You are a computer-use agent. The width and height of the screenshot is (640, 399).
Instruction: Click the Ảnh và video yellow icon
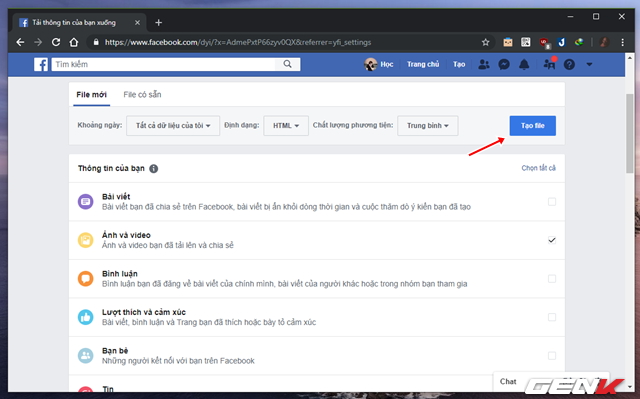point(85,240)
